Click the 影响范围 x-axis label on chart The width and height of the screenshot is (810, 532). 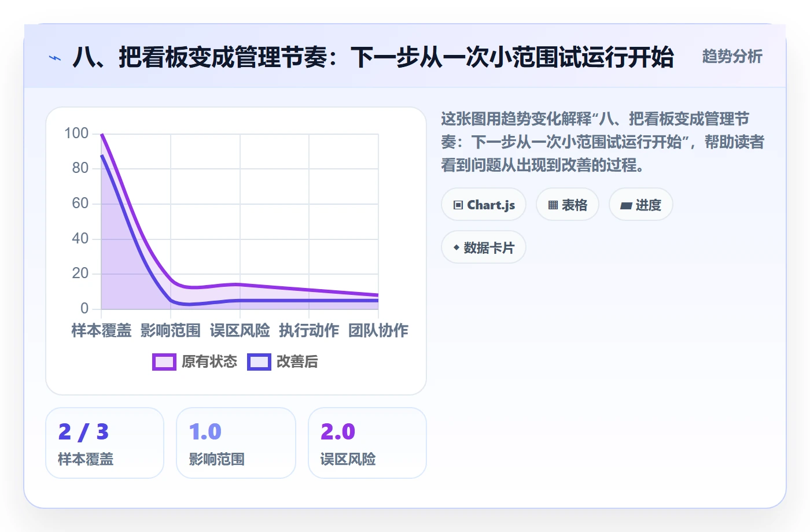171,331
